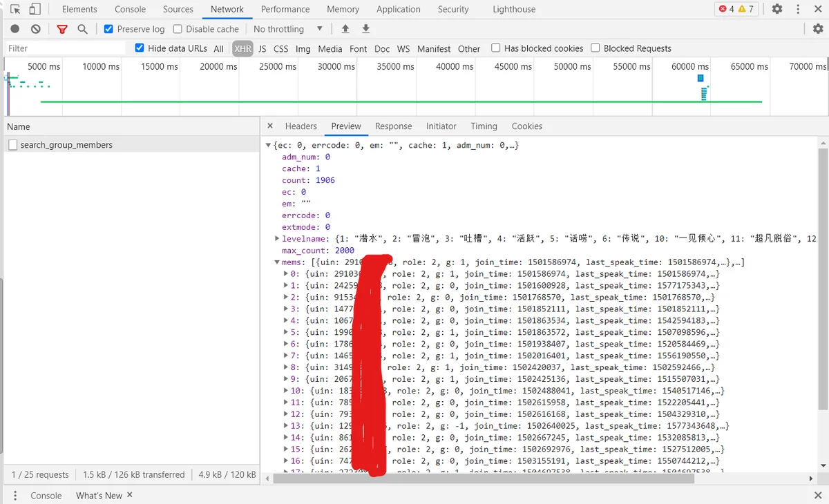Collapse the root JSON object
The width and height of the screenshot is (829, 504).
(x=269, y=145)
